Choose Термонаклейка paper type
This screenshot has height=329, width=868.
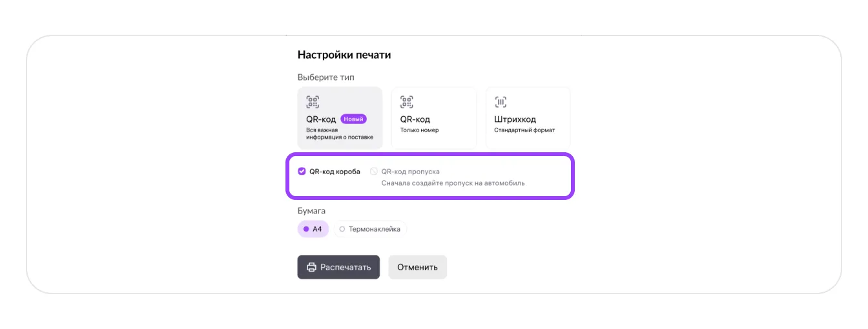click(x=370, y=229)
